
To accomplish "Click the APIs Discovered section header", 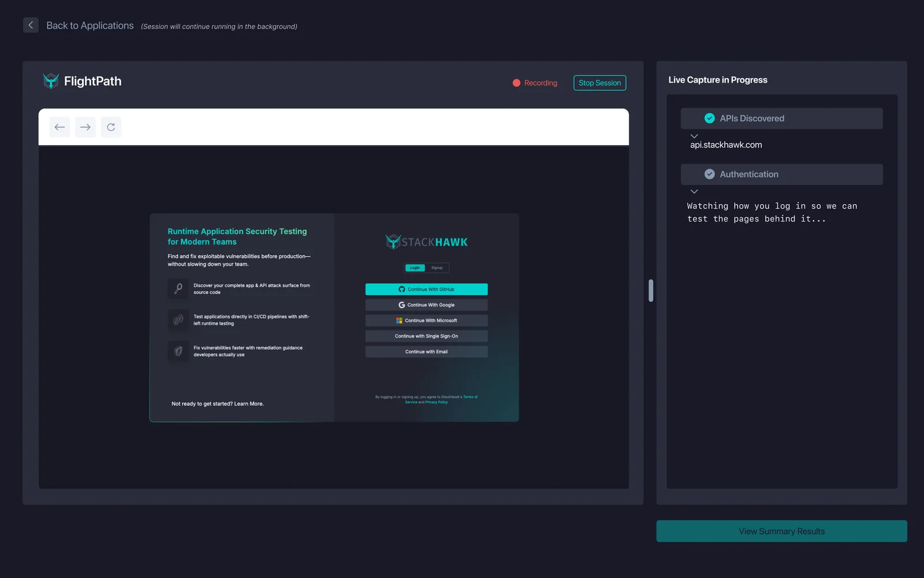I will (781, 118).
